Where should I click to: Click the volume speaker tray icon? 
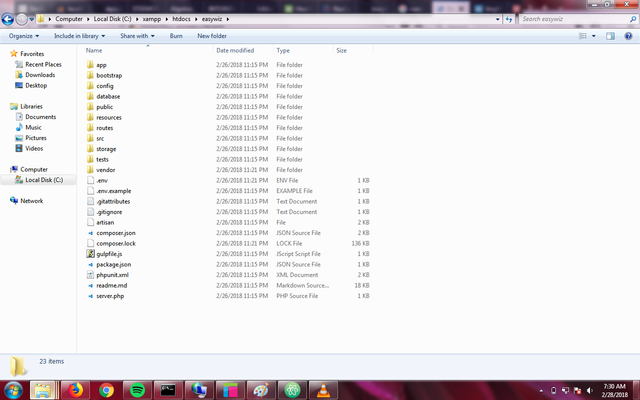pos(589,391)
